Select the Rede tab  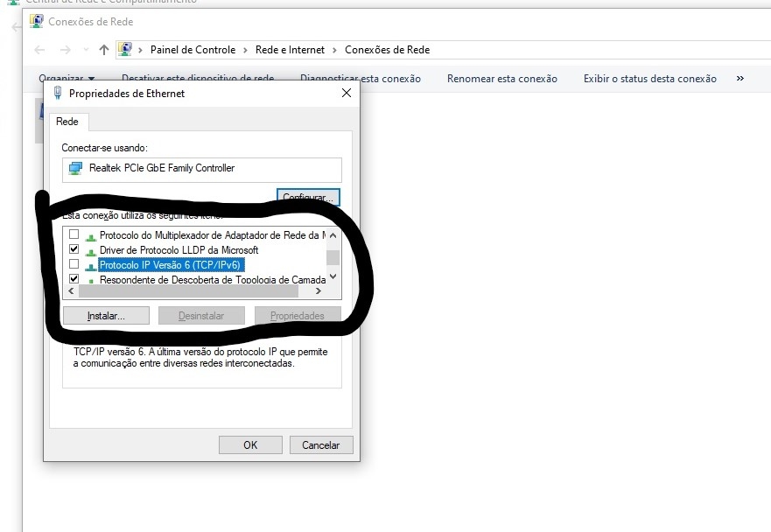[x=67, y=122]
